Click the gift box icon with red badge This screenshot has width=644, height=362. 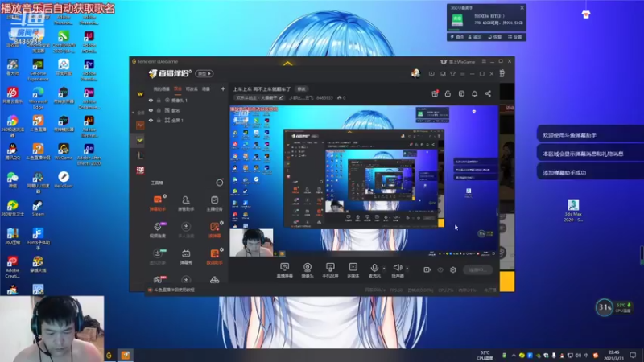tap(435, 93)
